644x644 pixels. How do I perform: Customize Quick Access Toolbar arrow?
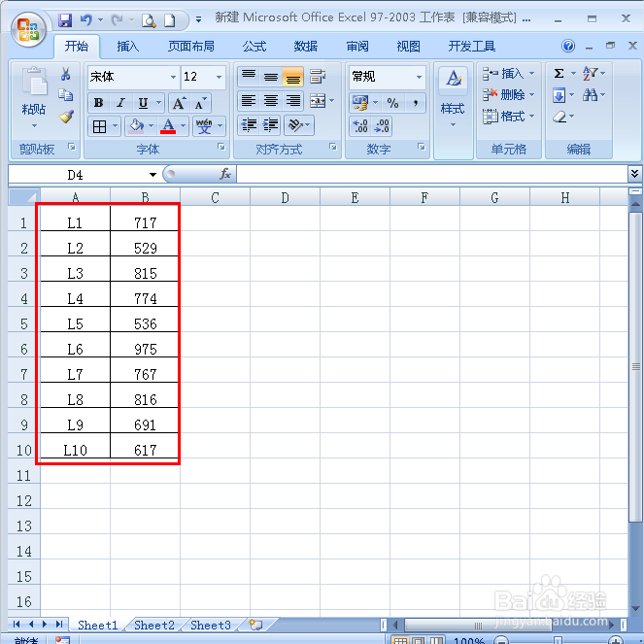click(x=198, y=19)
